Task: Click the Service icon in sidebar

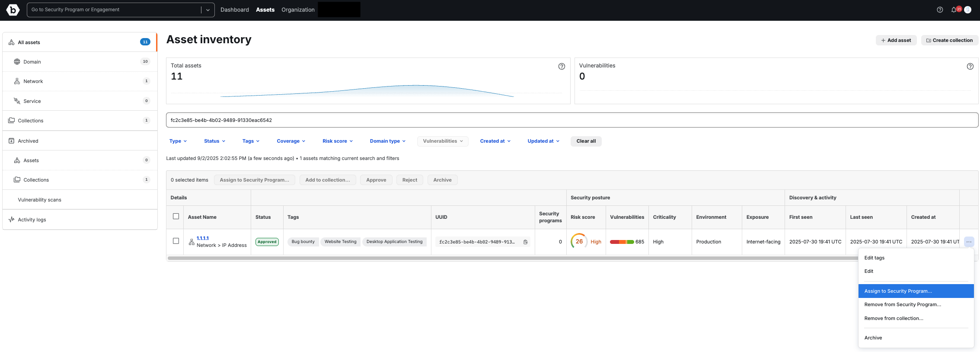Action: [x=17, y=101]
